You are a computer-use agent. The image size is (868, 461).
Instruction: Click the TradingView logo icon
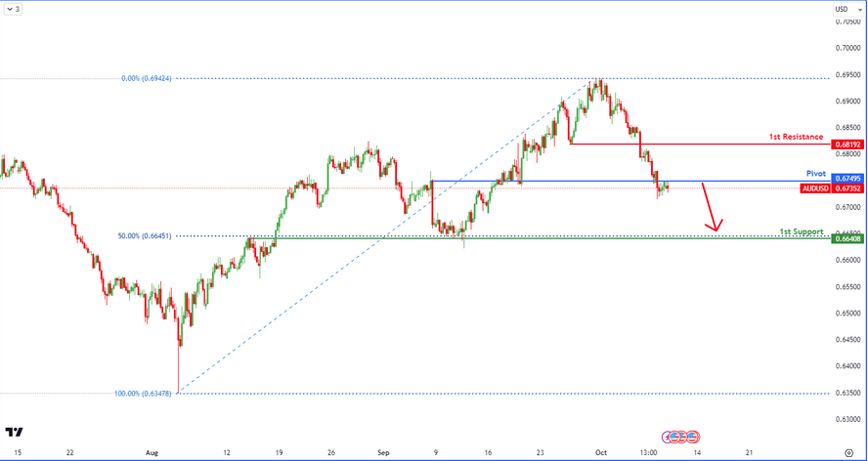click(14, 433)
